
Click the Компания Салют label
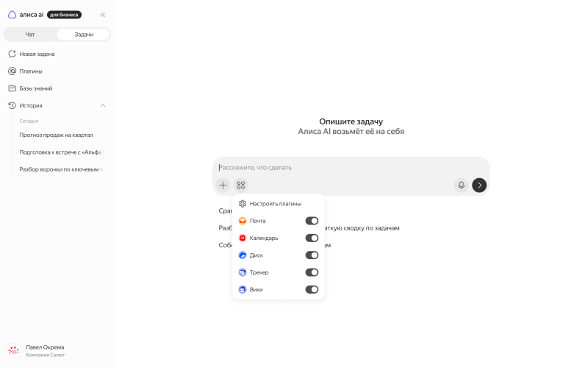(x=46, y=355)
